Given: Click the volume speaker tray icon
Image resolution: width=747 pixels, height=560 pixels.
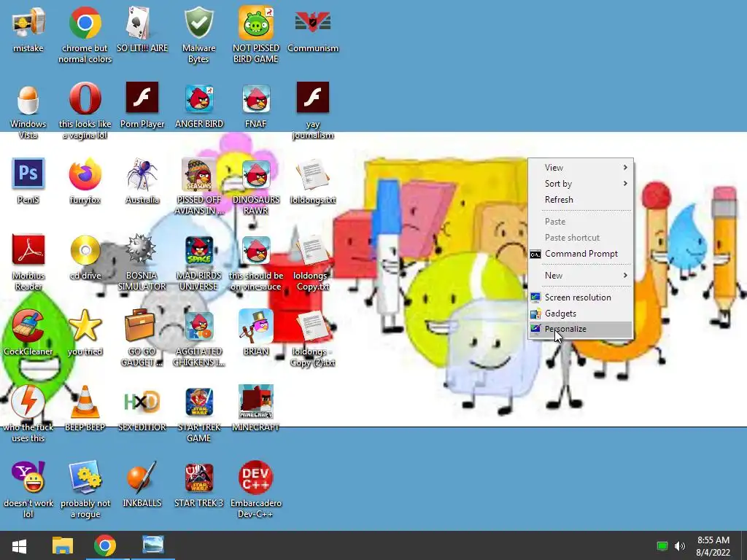Looking at the screenshot, I should point(679,545).
